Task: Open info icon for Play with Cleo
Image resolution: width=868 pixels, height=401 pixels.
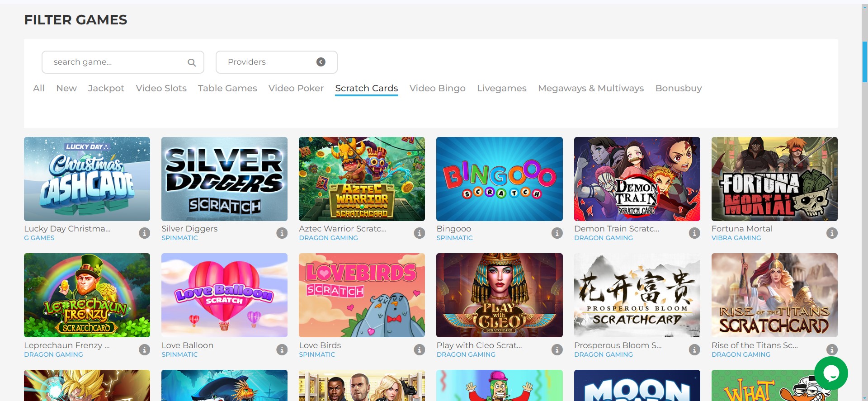Action: (x=557, y=350)
